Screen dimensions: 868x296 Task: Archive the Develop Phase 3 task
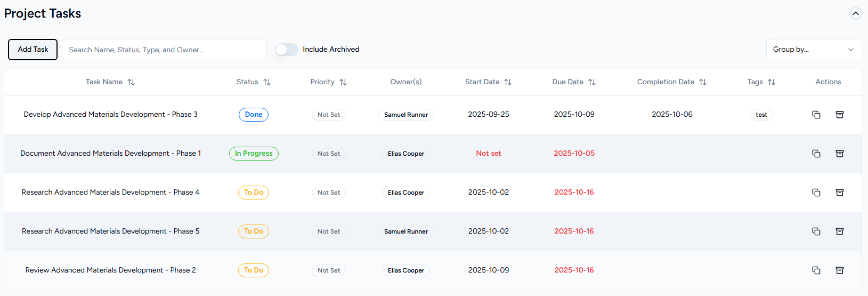(839, 115)
